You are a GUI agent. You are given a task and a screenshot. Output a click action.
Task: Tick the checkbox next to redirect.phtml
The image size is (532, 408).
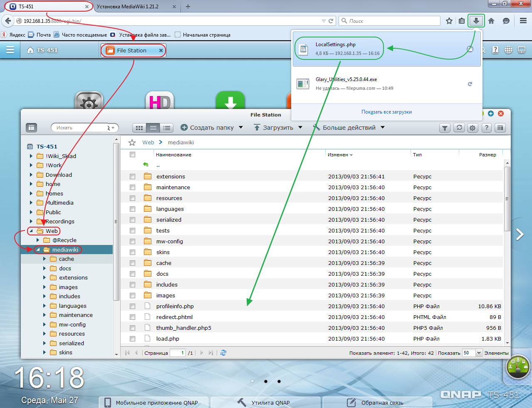133,317
